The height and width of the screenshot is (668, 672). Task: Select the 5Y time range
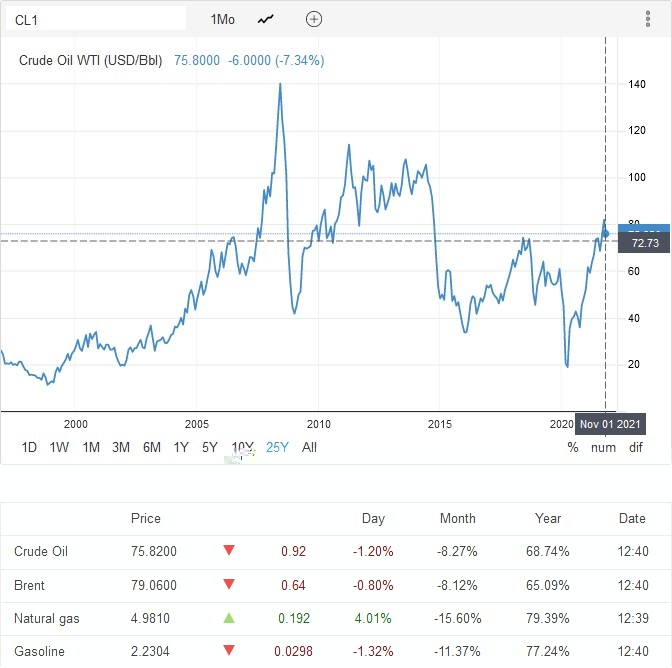pyautogui.click(x=209, y=447)
